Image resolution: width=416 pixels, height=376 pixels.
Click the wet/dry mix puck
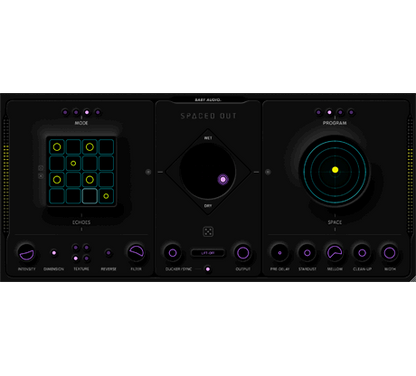pos(223,180)
